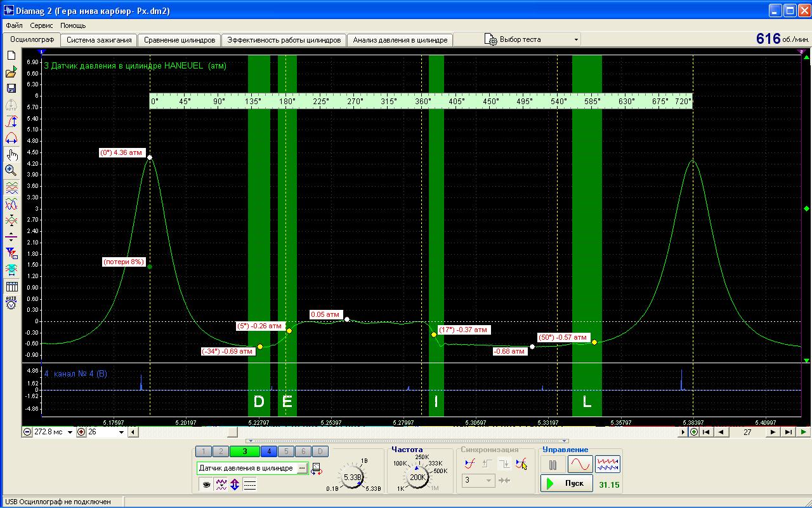Click the dual waveform compress mode button
Image resolution: width=812 pixels, height=508 pixels.
click(x=607, y=464)
